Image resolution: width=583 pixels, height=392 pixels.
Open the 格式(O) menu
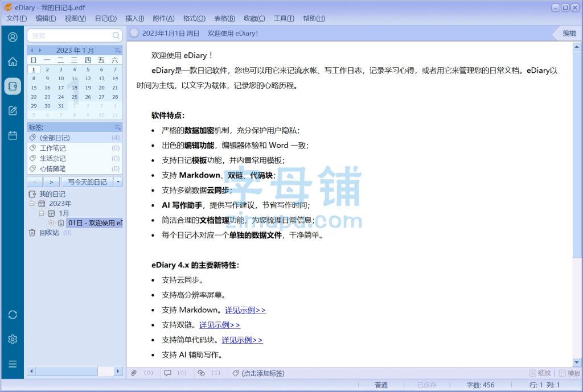point(195,18)
